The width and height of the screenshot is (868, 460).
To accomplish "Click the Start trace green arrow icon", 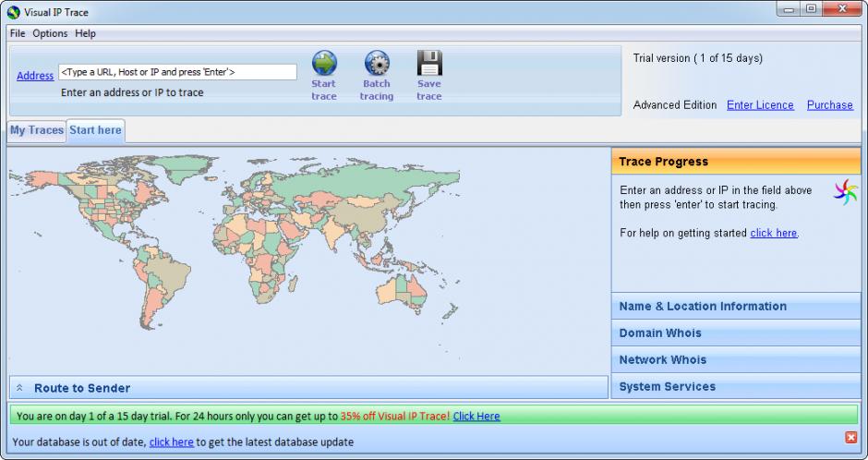I will [x=324, y=63].
